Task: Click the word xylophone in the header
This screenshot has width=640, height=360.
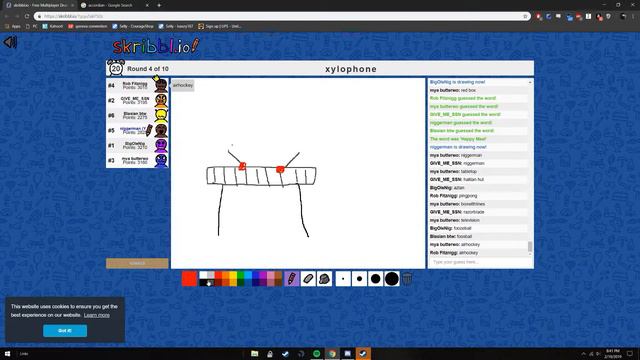Action: (x=351, y=69)
